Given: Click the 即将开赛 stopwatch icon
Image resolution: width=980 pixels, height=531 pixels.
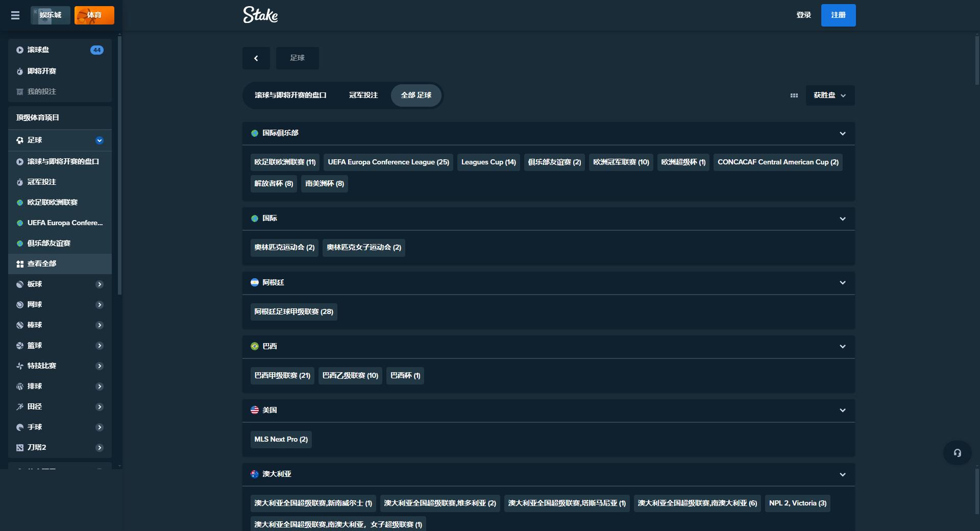Looking at the screenshot, I should point(20,71).
